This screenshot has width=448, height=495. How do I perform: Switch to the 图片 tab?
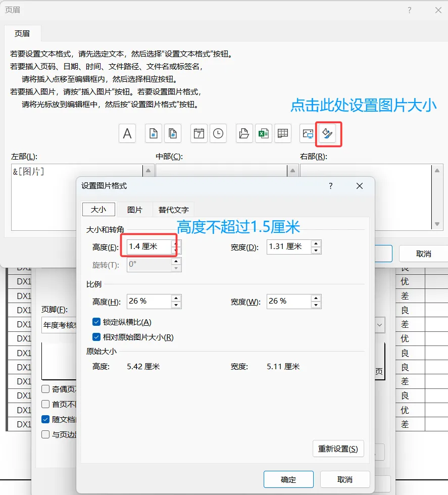click(135, 210)
